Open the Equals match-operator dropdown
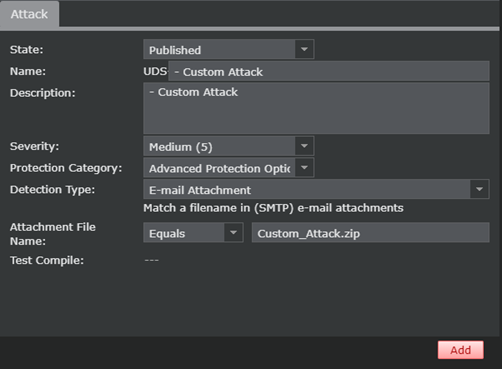The width and height of the screenshot is (502, 369). tap(193, 233)
